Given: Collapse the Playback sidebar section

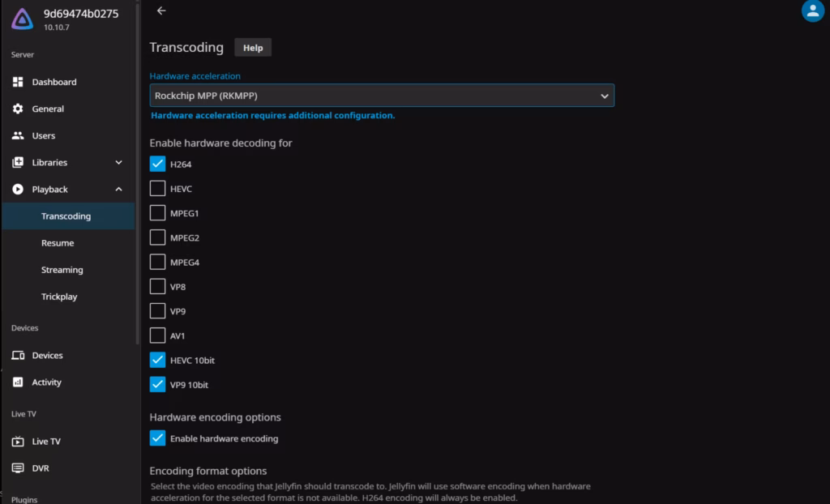Looking at the screenshot, I should 118,189.
